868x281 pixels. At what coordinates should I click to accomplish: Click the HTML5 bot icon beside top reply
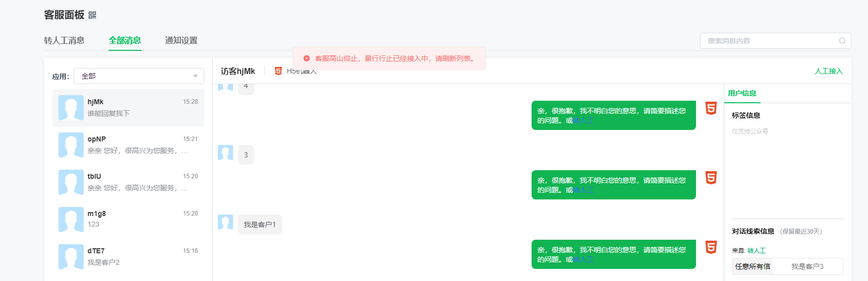coord(711,108)
